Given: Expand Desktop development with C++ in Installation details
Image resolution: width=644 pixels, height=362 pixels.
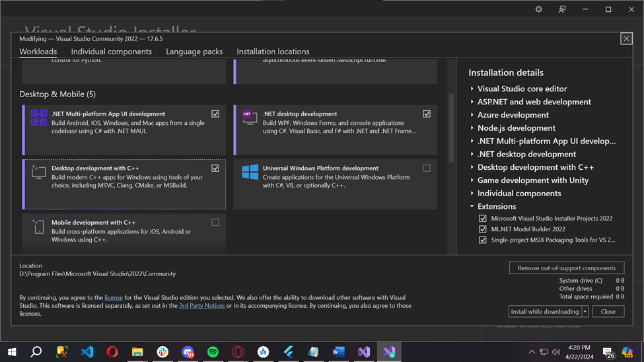Looking at the screenshot, I should (472, 167).
